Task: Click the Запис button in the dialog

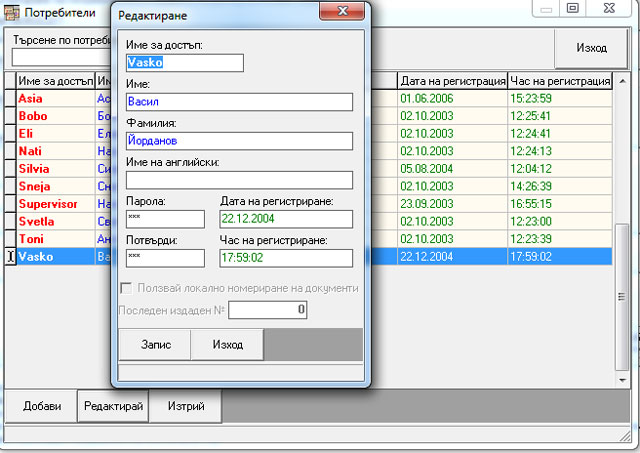Action: pos(155,344)
